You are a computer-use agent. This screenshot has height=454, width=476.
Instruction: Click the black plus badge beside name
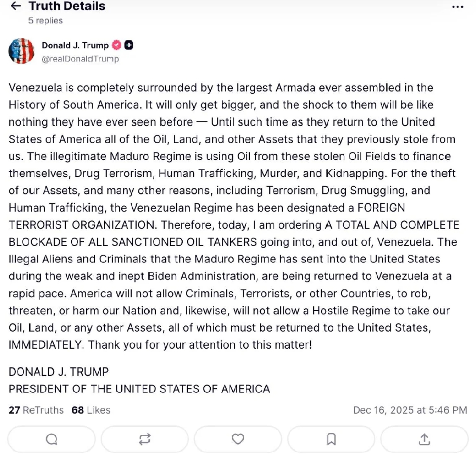[x=129, y=45]
